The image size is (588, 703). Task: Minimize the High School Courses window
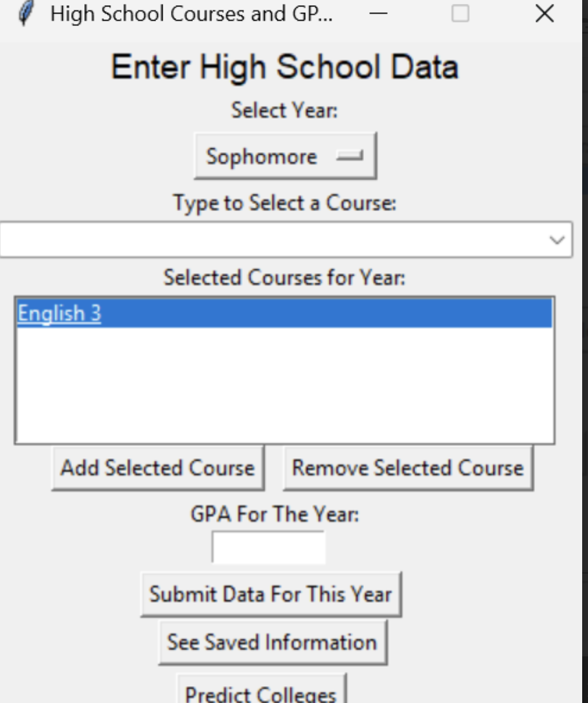coord(378,14)
